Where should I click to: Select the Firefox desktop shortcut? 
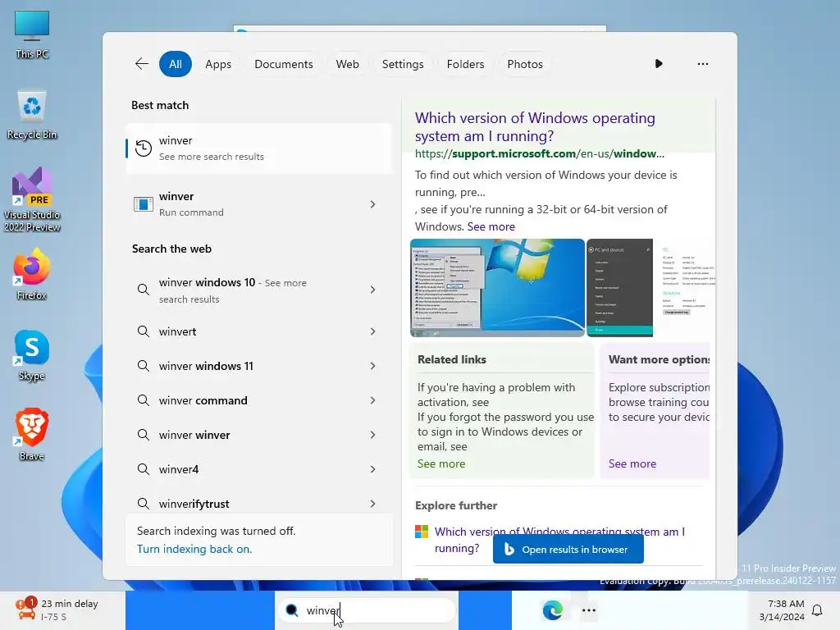pos(32,274)
